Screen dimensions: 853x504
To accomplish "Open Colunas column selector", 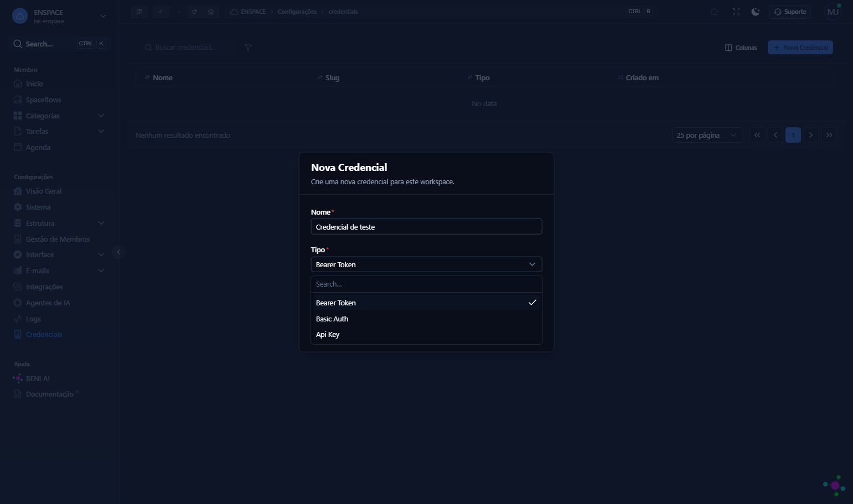I will click(741, 48).
